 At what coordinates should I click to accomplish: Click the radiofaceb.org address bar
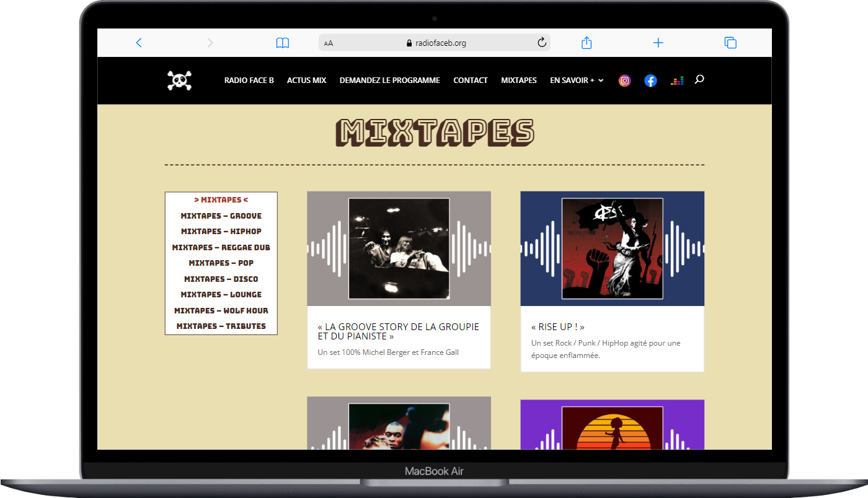[435, 43]
